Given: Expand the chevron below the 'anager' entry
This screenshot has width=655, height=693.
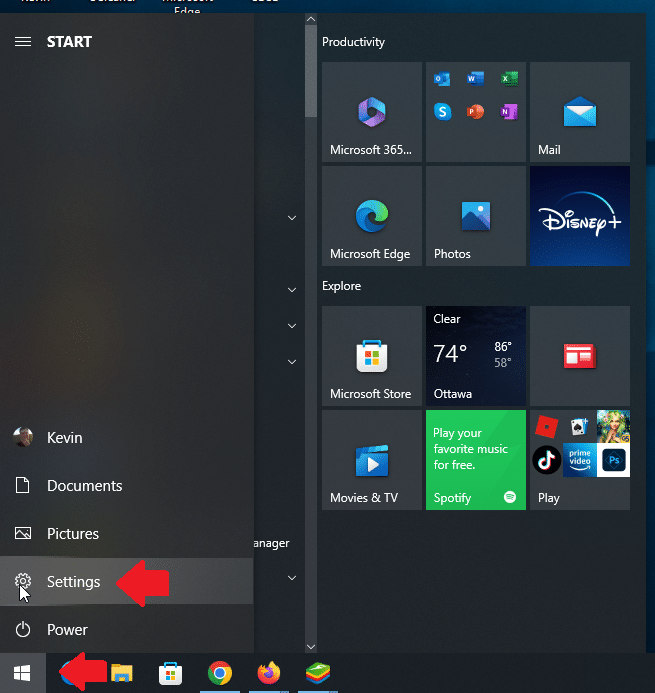Looking at the screenshot, I should (292, 578).
